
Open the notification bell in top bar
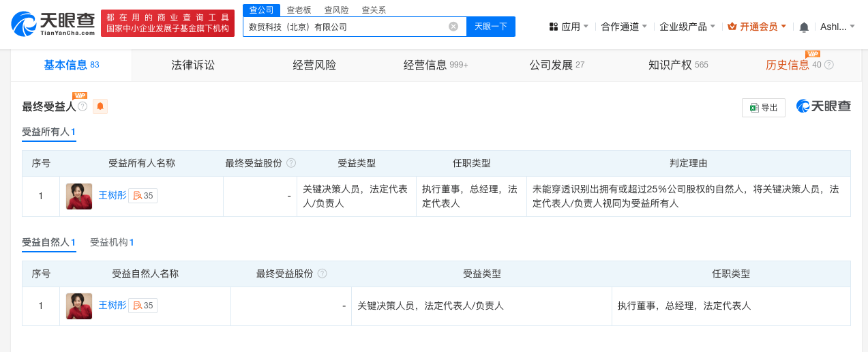[x=804, y=27]
